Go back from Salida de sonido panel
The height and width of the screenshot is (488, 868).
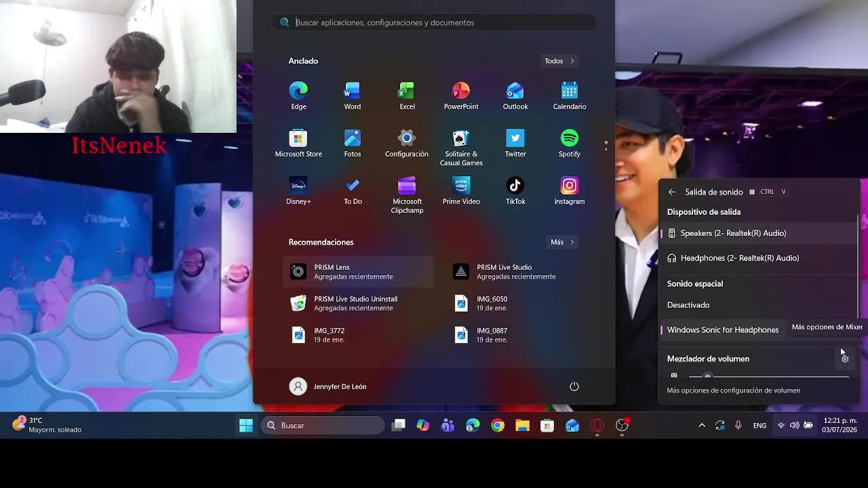pos(672,192)
